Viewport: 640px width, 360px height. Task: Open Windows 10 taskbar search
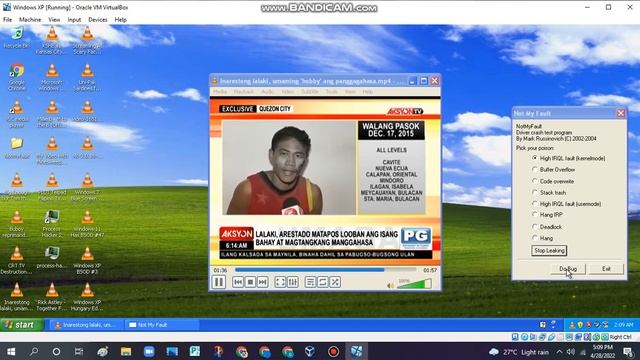(x=34, y=351)
